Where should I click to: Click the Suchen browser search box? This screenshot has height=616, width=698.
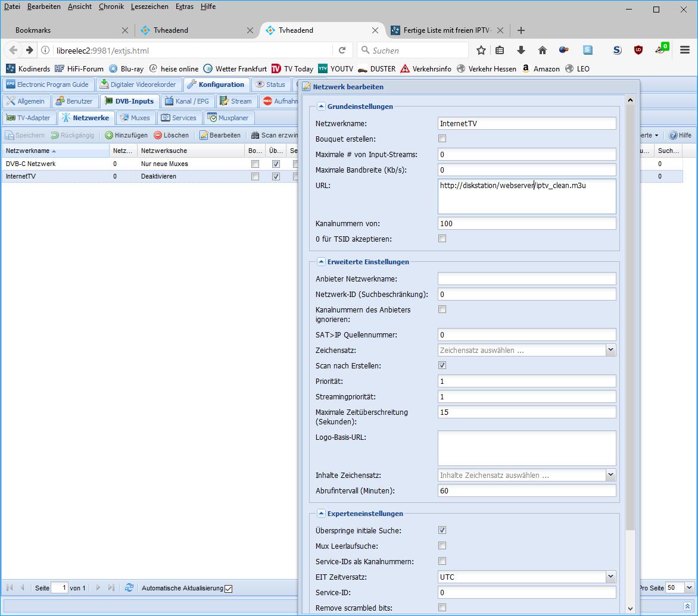[413, 50]
